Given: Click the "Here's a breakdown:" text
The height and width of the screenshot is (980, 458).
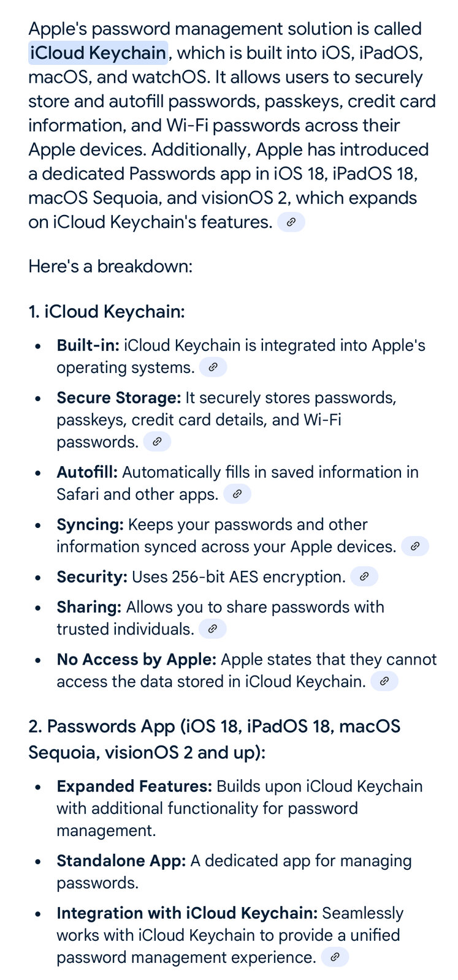Looking at the screenshot, I should click(110, 266).
